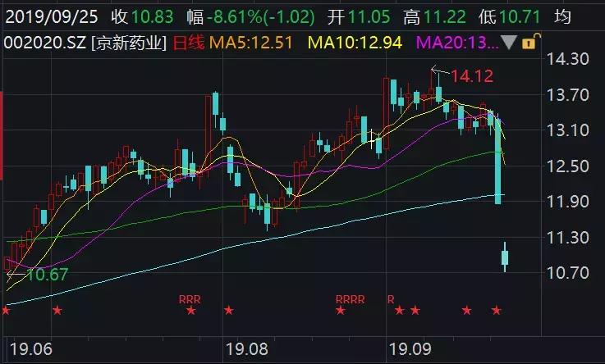Click the date 2019/09/25
The width and height of the screenshot is (605, 364).
pyautogui.click(x=52, y=17)
